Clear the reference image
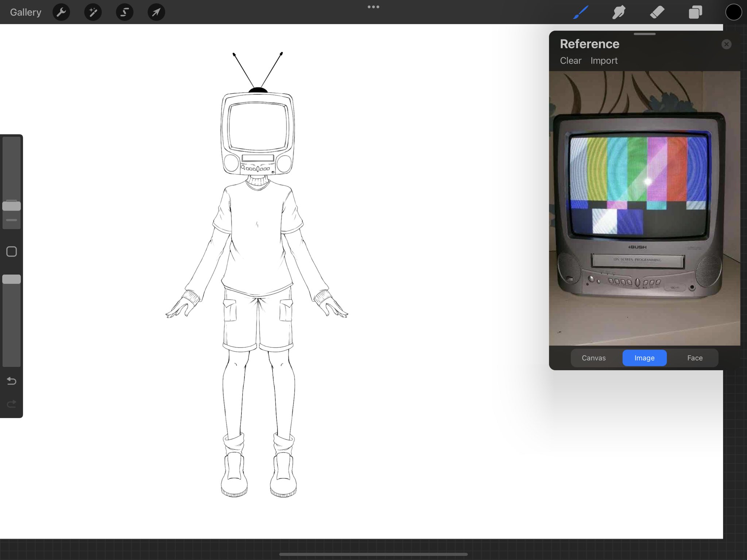The image size is (747, 560). [x=570, y=61]
